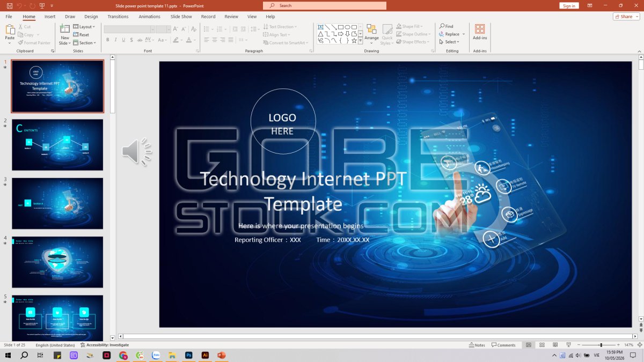
Task: Expand the Select dropdown in Editing
Action: (449, 42)
